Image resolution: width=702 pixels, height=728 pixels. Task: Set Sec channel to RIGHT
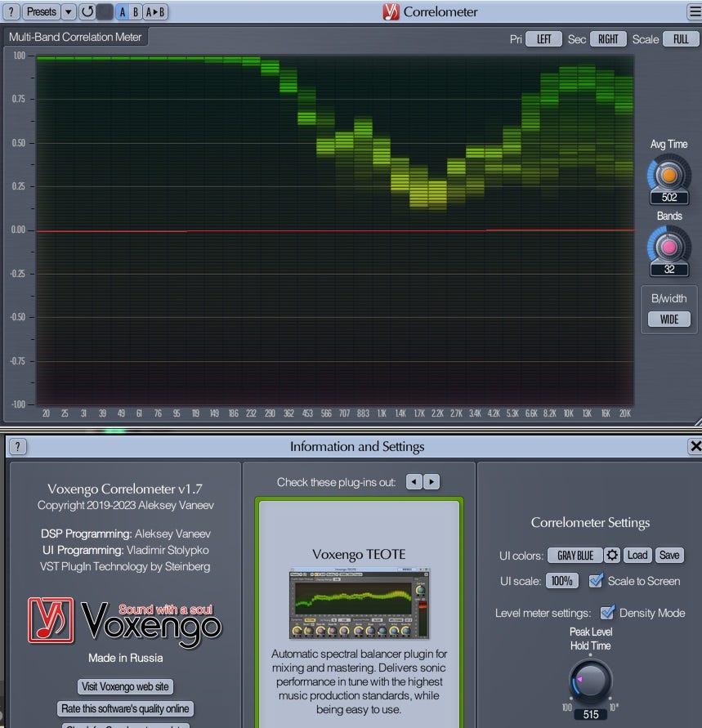608,38
